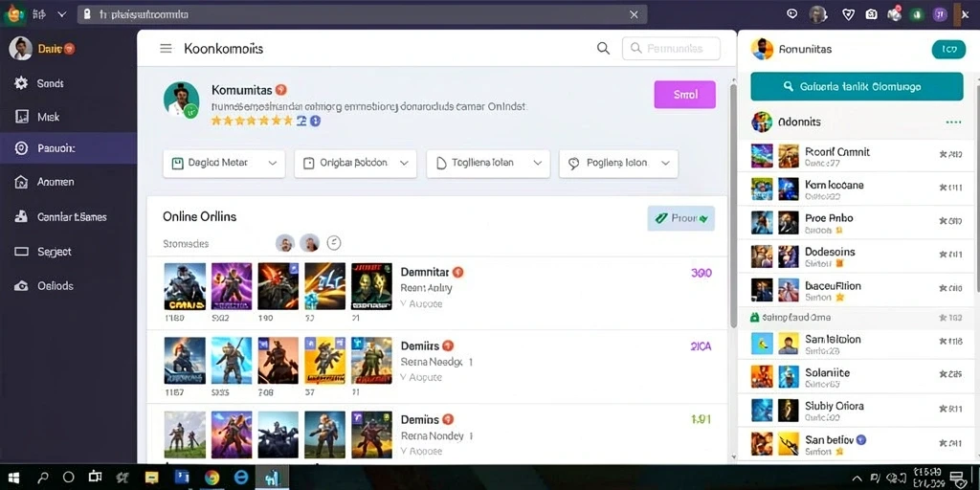Click the main content vertical scrollbar
Viewport: 980px width, 490px height.
click(733, 206)
